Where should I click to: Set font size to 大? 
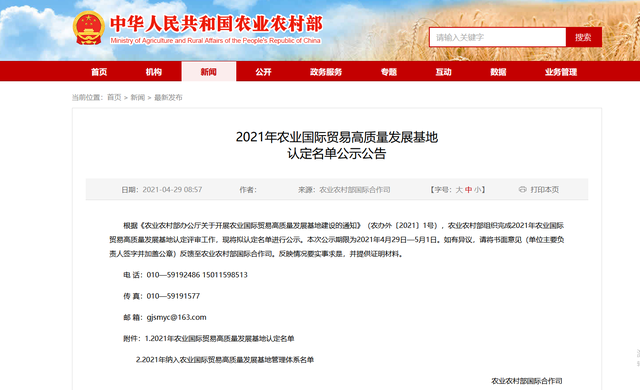459,190
